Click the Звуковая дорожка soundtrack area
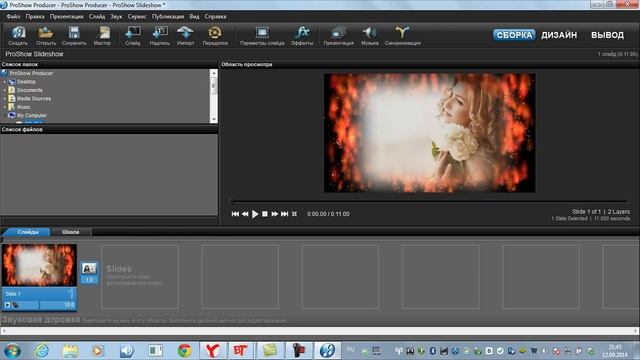The width and height of the screenshot is (640, 360). [320, 320]
